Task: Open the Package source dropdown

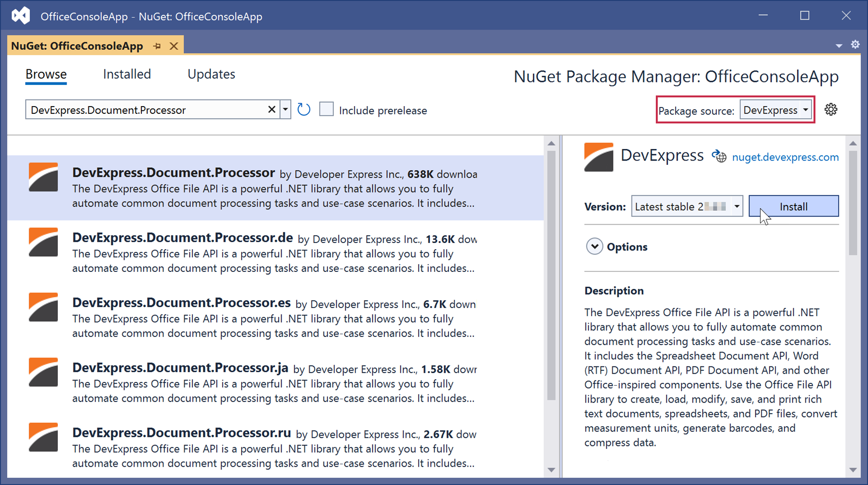Action: [776, 110]
